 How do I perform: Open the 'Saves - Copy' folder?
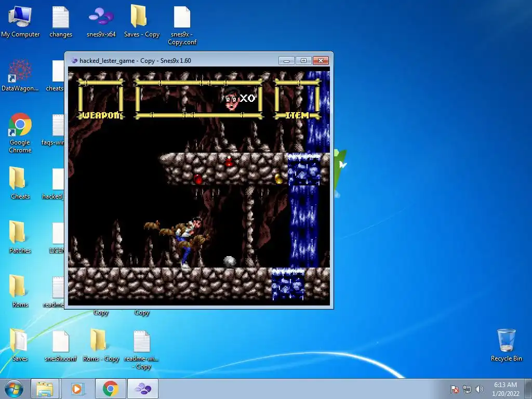(x=141, y=22)
